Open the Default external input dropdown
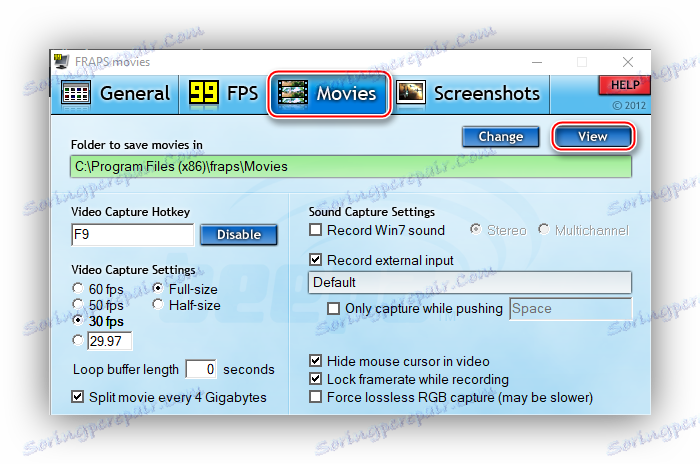The width and height of the screenshot is (700, 464). coord(470,282)
